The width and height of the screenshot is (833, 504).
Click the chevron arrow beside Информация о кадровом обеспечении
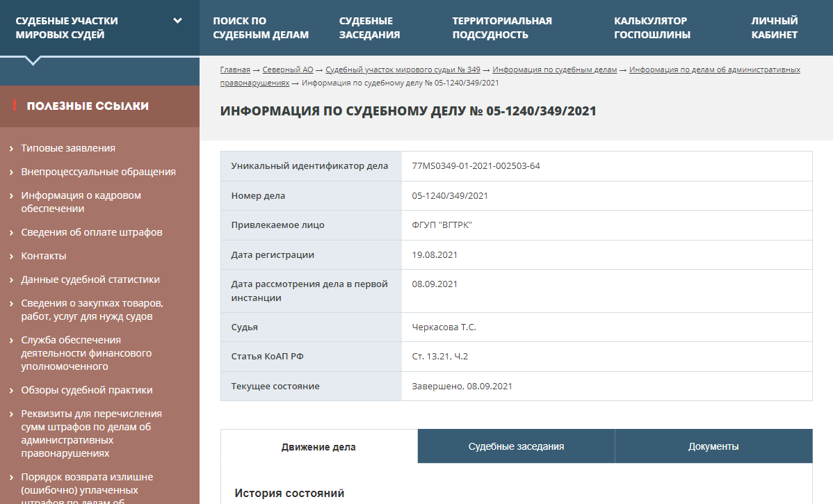click(x=12, y=196)
